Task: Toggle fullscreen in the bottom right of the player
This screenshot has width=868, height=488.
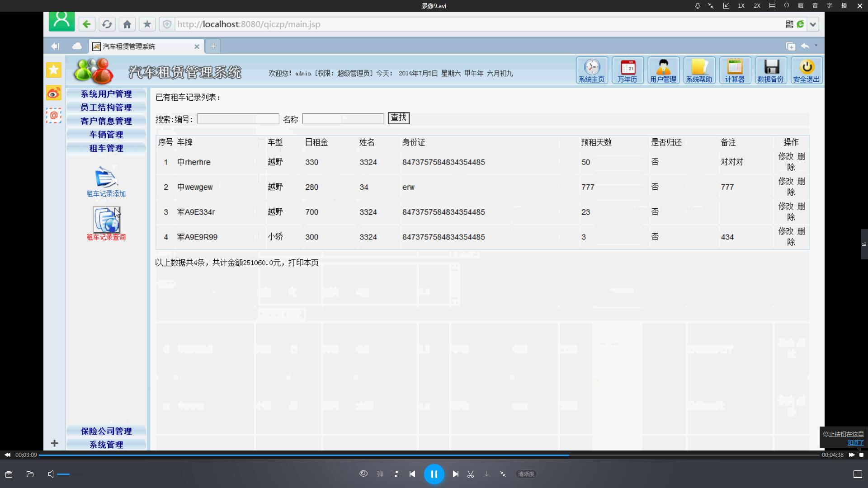Action: (858, 474)
